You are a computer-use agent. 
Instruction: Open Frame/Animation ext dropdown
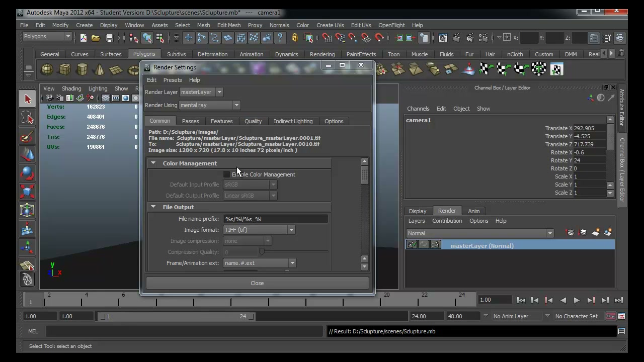[260, 263]
